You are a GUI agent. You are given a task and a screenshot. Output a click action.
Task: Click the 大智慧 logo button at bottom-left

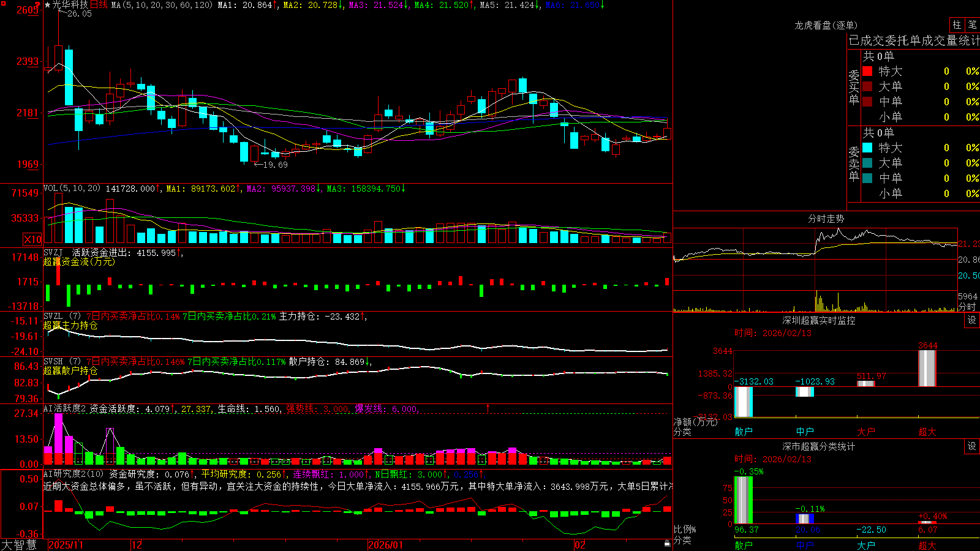[x=19, y=545]
